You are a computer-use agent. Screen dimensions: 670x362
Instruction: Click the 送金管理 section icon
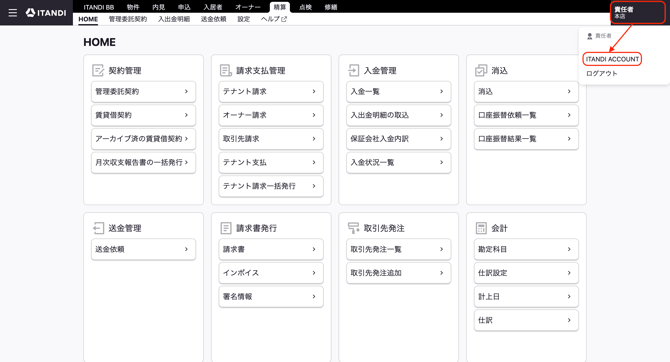point(98,228)
